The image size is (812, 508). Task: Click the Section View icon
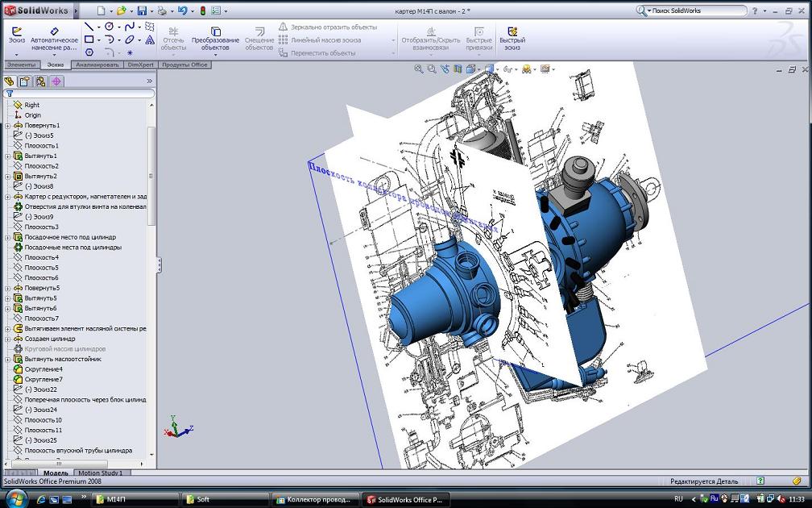coord(458,69)
